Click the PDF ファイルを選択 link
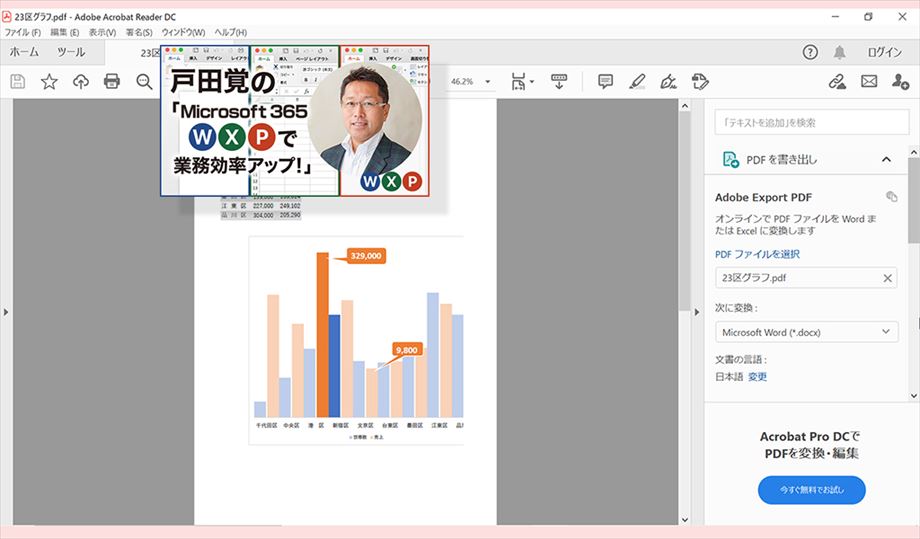 pos(757,254)
